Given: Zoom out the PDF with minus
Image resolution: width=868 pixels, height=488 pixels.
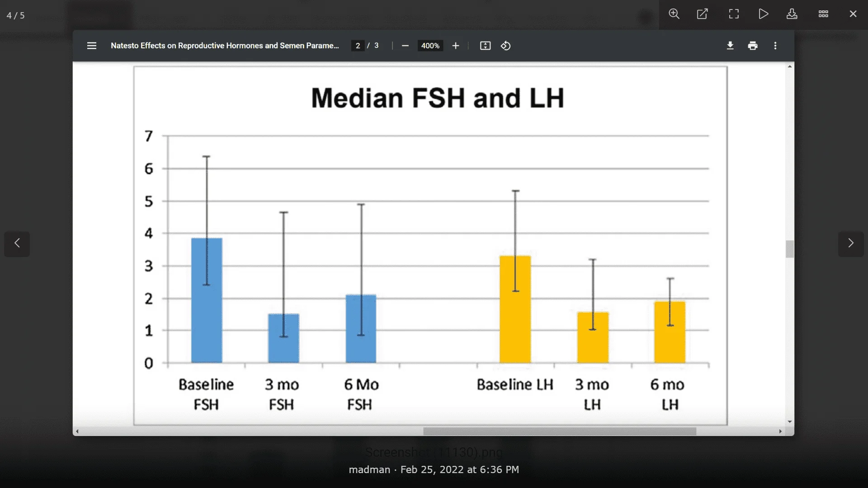Looking at the screenshot, I should 405,46.
